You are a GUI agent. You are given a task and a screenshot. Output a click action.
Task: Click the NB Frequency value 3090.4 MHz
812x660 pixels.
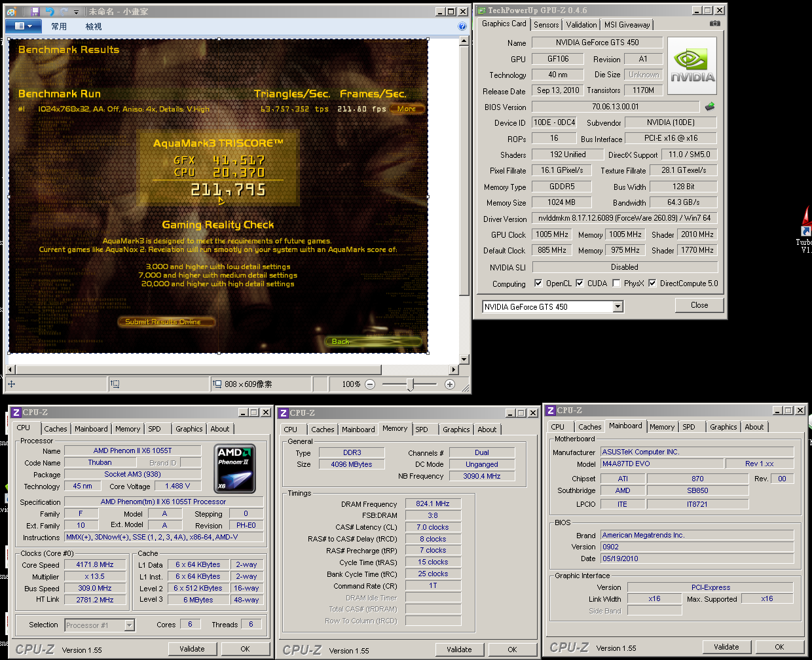click(482, 476)
